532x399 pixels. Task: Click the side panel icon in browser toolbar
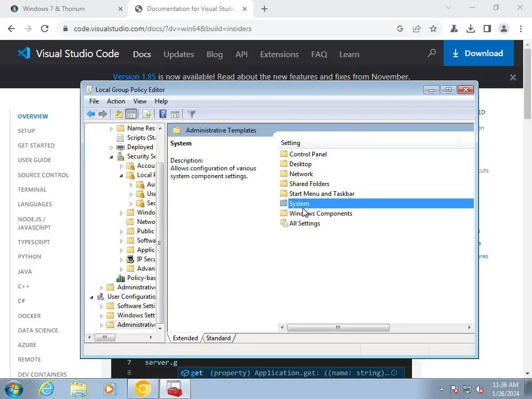pos(487,29)
